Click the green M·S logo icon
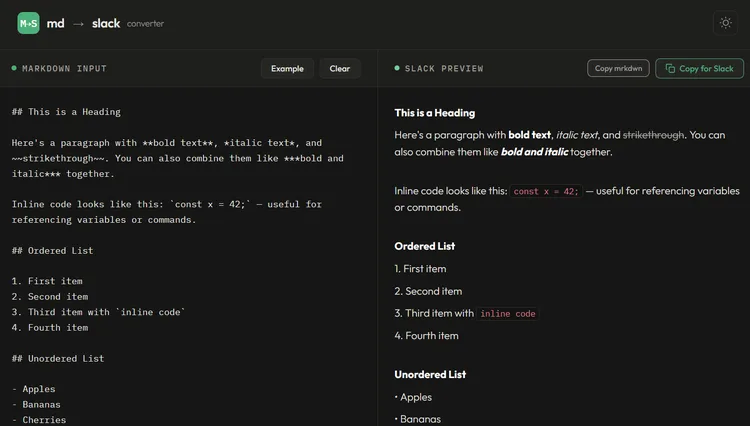This screenshot has width=750, height=426. [x=28, y=23]
